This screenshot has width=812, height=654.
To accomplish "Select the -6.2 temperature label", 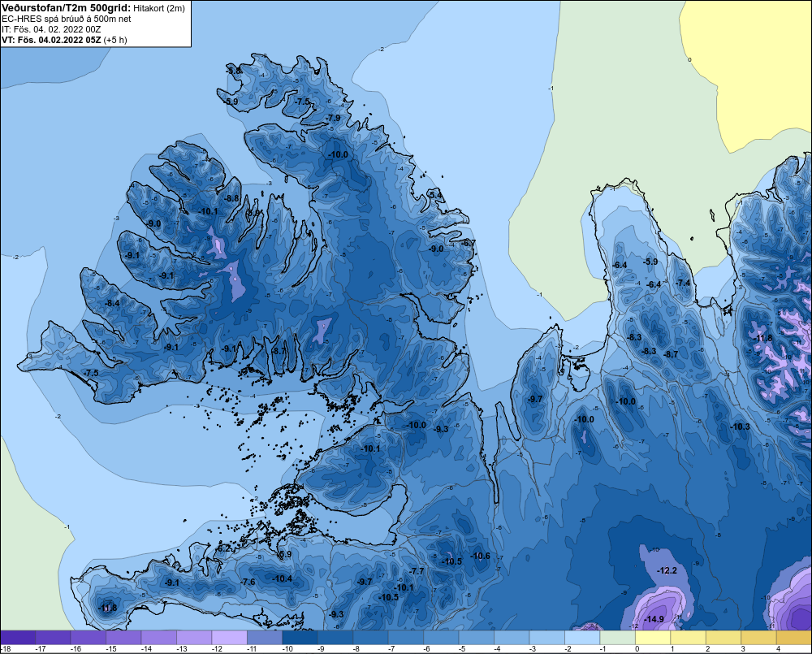I will point(223,548).
